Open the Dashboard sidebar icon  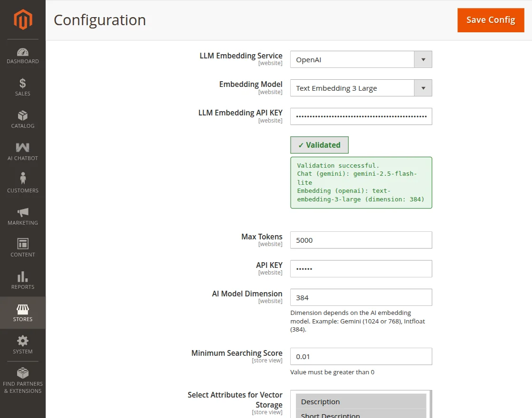(x=23, y=52)
